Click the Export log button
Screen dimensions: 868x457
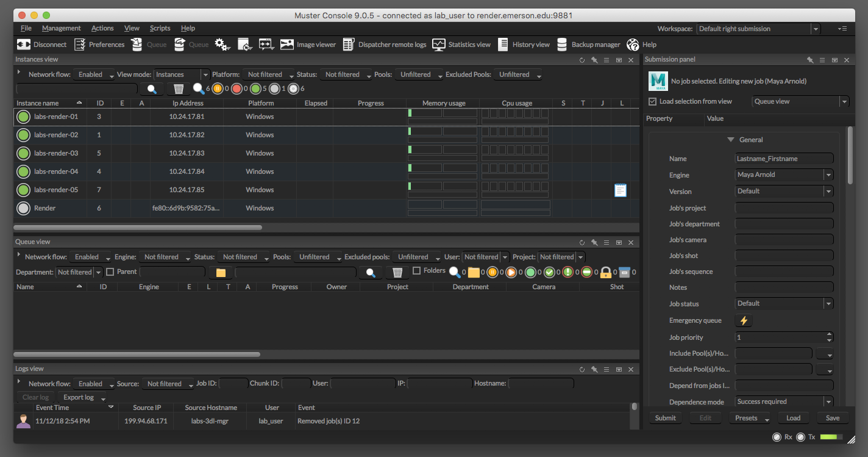(82, 397)
